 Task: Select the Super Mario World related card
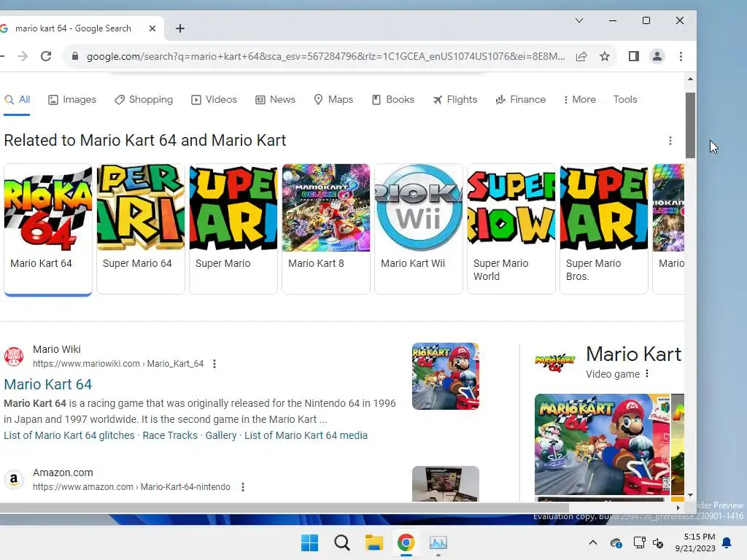click(x=511, y=229)
